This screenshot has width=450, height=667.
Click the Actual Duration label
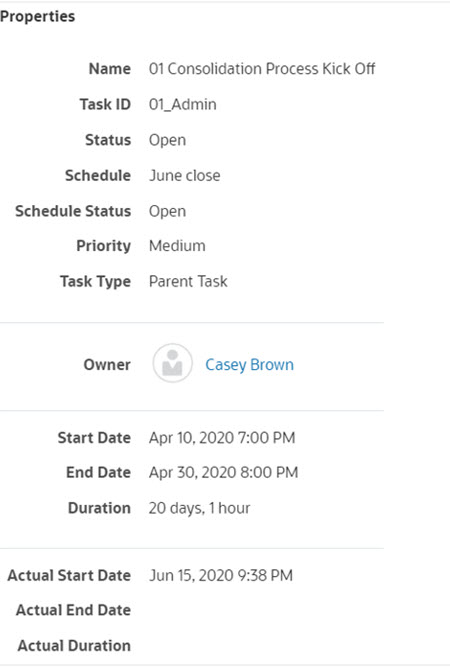(74, 646)
